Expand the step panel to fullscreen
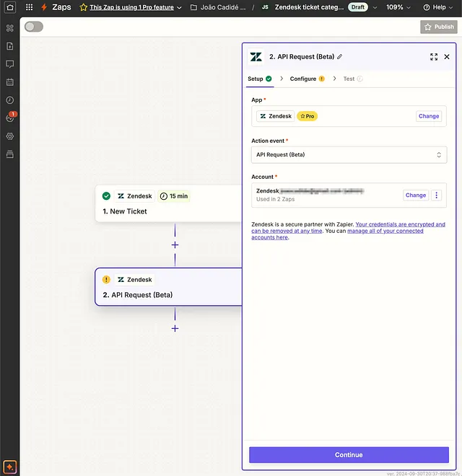The height and width of the screenshot is (476, 462). pyautogui.click(x=434, y=57)
